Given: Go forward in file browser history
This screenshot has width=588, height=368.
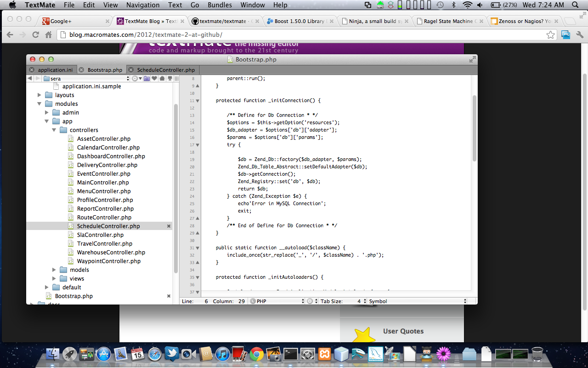Looking at the screenshot, I should tap(38, 79).
